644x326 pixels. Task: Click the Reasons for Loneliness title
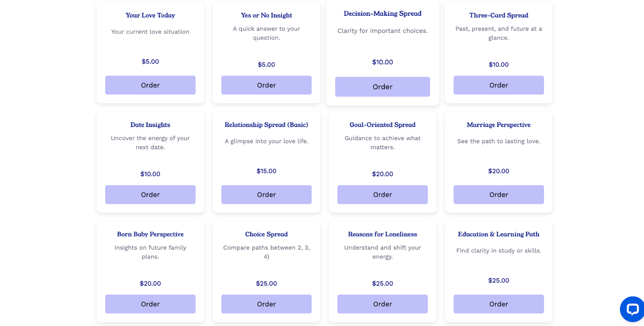pyautogui.click(x=382, y=234)
